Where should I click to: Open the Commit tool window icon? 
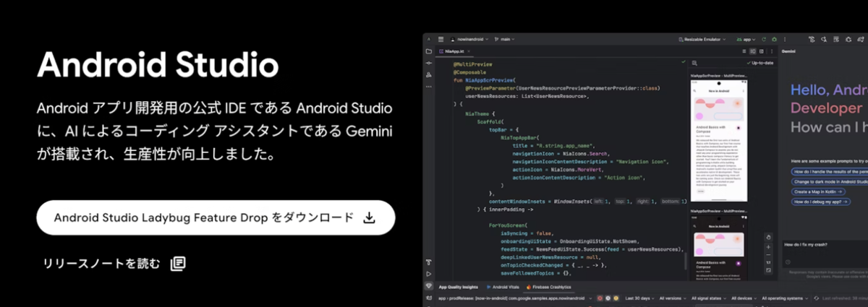pyautogui.click(x=429, y=63)
